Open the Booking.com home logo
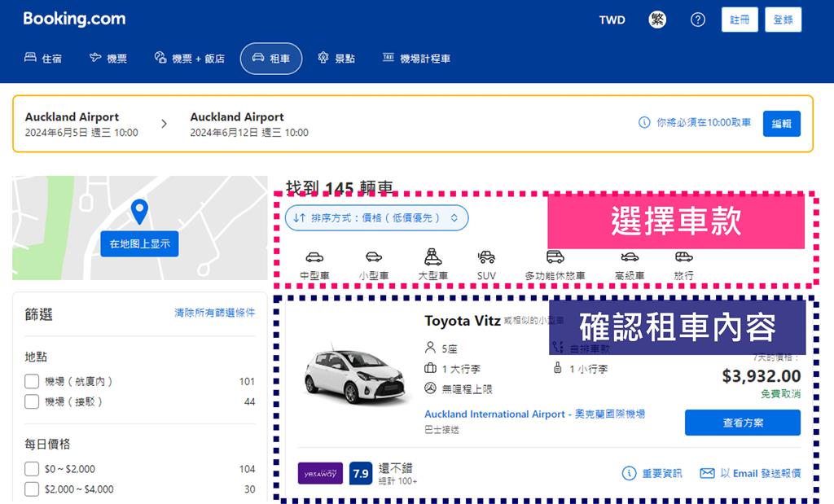The height and width of the screenshot is (504, 834). coord(74,20)
